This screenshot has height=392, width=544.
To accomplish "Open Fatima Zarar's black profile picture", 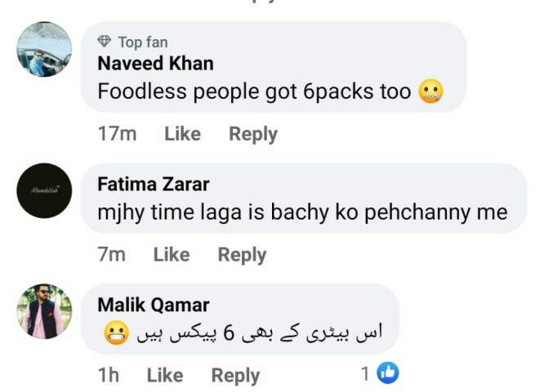I will tap(44, 190).
